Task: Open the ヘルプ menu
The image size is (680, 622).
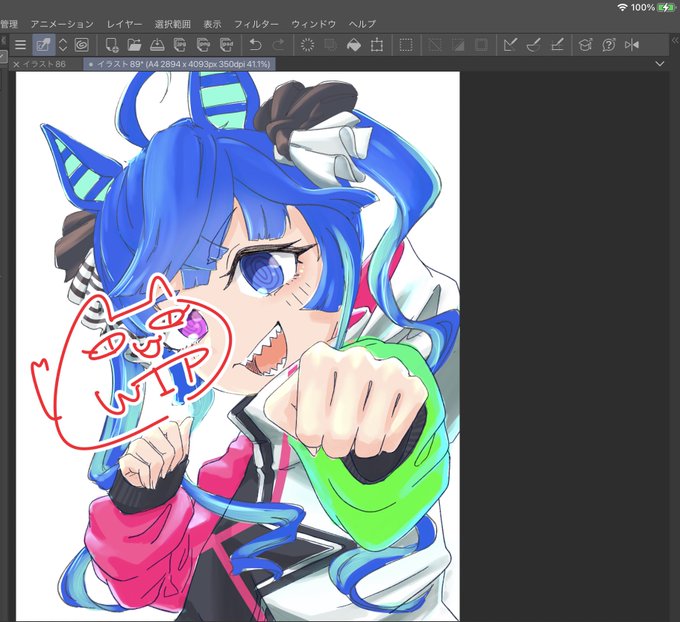Action: [x=362, y=24]
